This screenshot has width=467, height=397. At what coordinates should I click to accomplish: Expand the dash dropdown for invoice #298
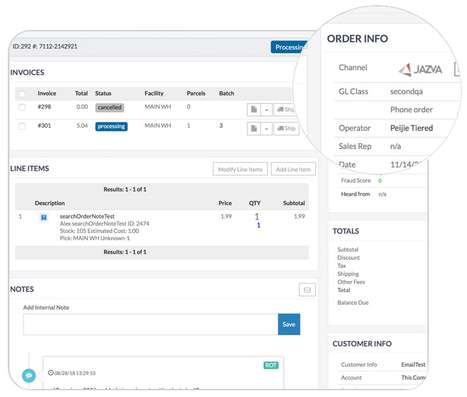click(x=266, y=109)
